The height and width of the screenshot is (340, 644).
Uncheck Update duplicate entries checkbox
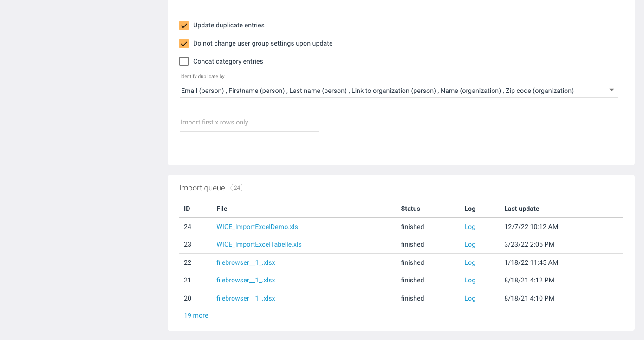pos(184,26)
